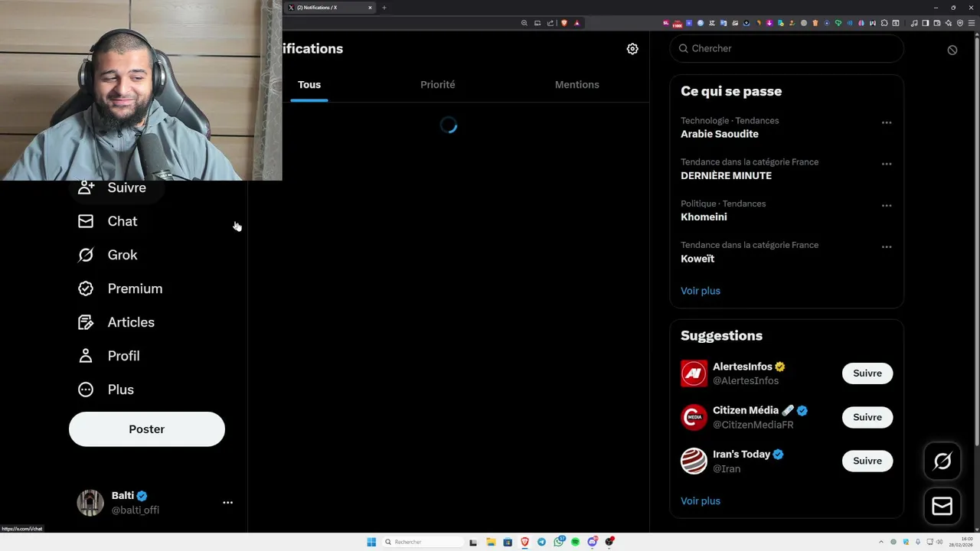This screenshot has width=980, height=551.
Task: Open the Citizen Média profile avatar
Action: (x=694, y=417)
